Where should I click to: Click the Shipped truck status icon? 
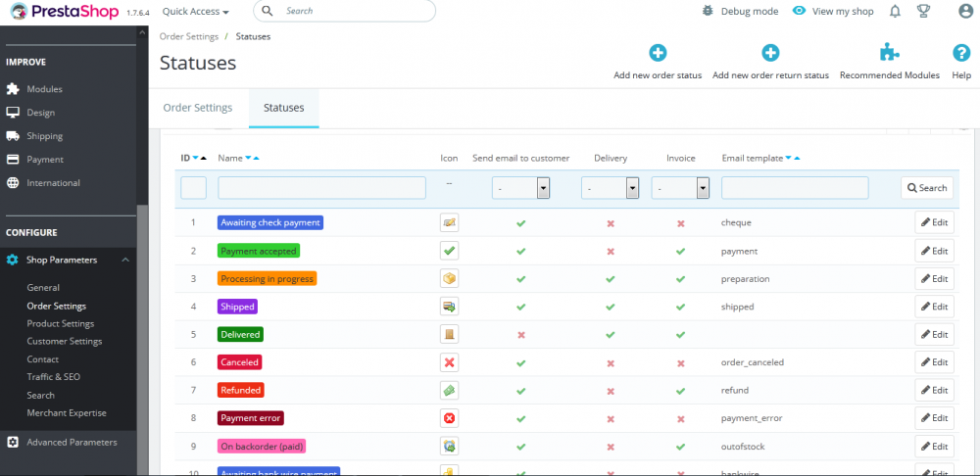coord(450,307)
